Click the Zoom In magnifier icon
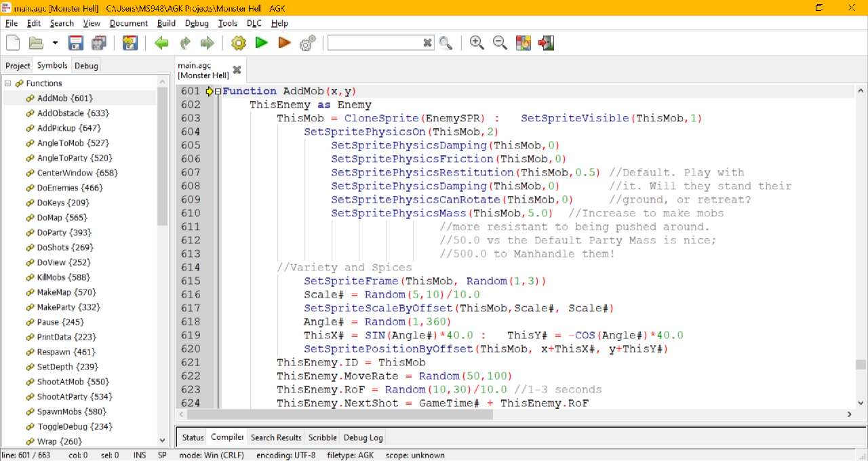Image resolution: width=868 pixels, height=461 pixels. click(x=477, y=43)
